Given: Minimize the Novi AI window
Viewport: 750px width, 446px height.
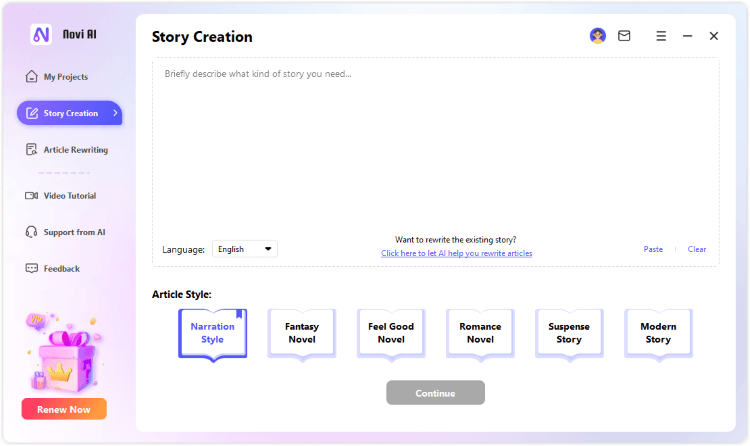Looking at the screenshot, I should pyautogui.click(x=687, y=36).
